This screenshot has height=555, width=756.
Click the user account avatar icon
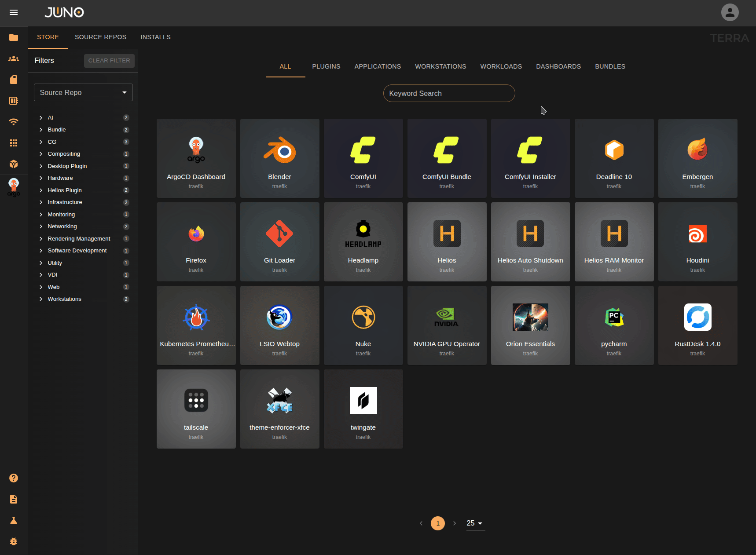click(730, 12)
